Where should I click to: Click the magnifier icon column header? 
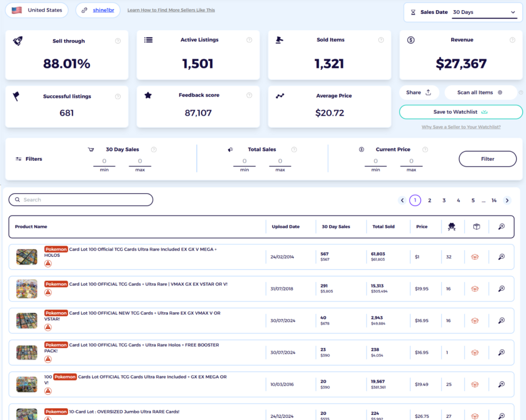coord(501,227)
